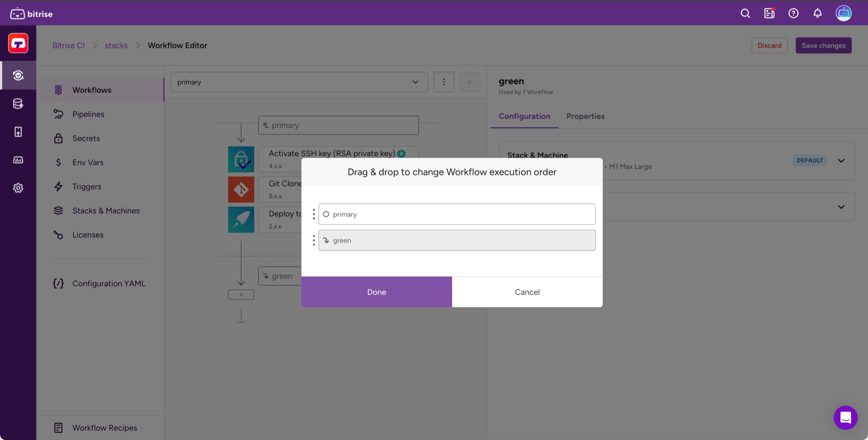The height and width of the screenshot is (440, 868).
Task: Click the Discard button
Action: pyautogui.click(x=770, y=45)
